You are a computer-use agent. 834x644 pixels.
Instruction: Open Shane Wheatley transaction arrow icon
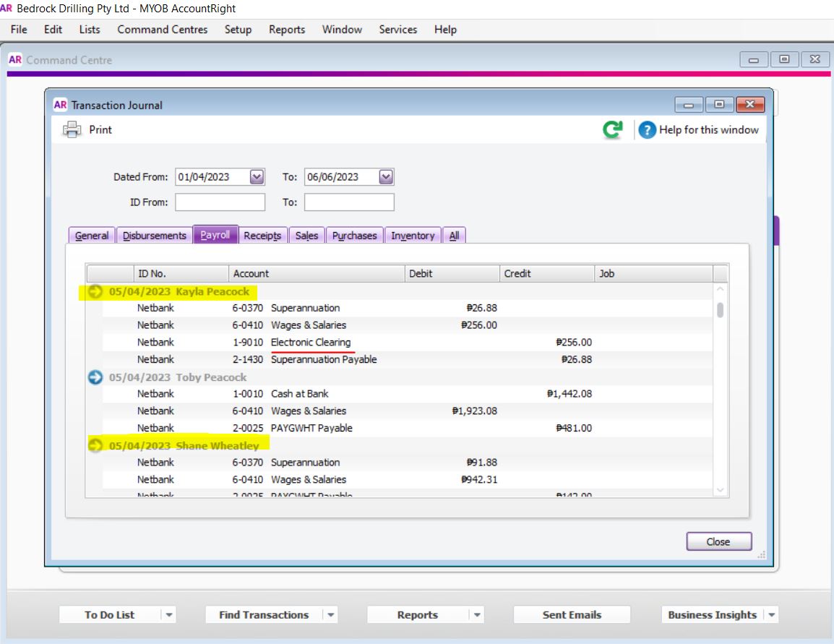(x=95, y=445)
